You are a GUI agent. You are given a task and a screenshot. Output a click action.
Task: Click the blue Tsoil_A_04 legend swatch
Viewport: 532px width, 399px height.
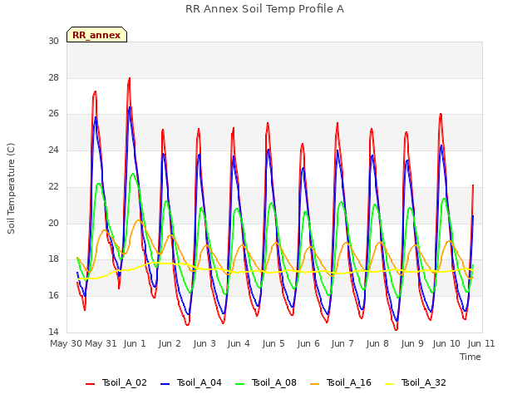(165, 384)
